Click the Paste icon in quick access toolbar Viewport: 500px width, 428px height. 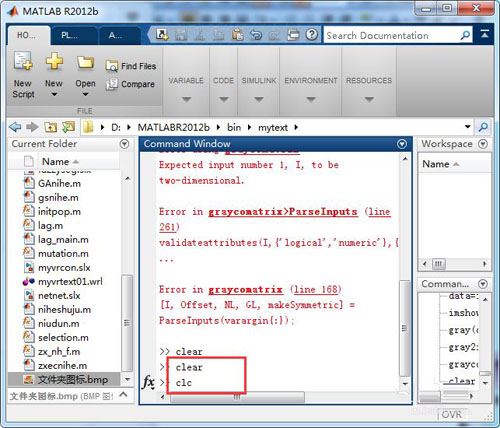click(237, 35)
